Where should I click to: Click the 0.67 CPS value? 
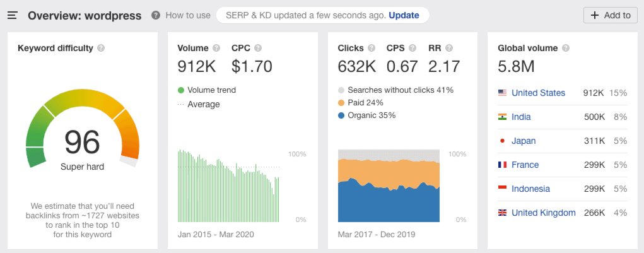402,66
